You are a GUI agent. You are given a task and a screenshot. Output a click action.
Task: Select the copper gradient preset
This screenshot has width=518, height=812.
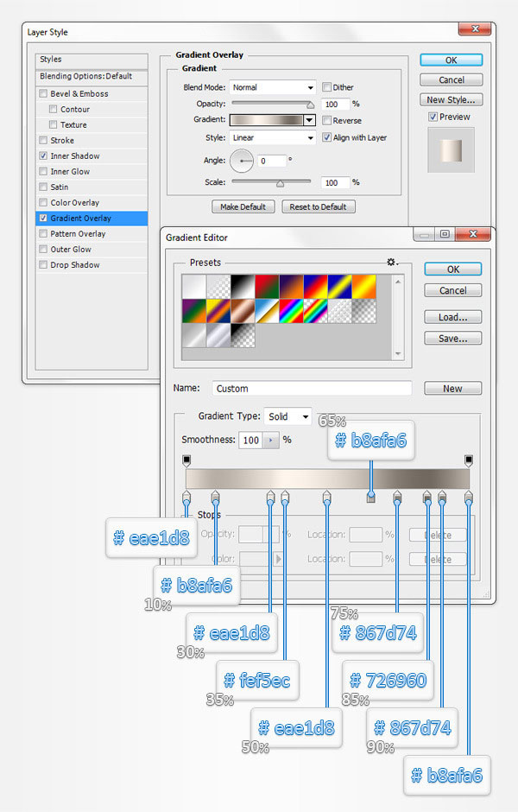pos(243,311)
